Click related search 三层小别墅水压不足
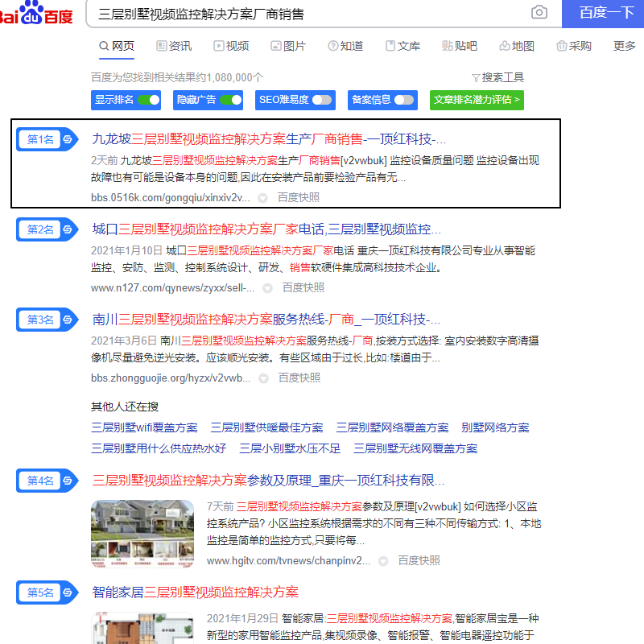 point(290,448)
